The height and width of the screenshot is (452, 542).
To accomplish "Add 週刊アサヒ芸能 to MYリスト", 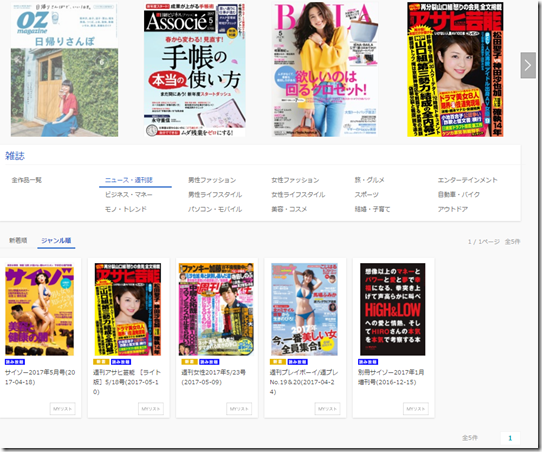I will (151, 408).
